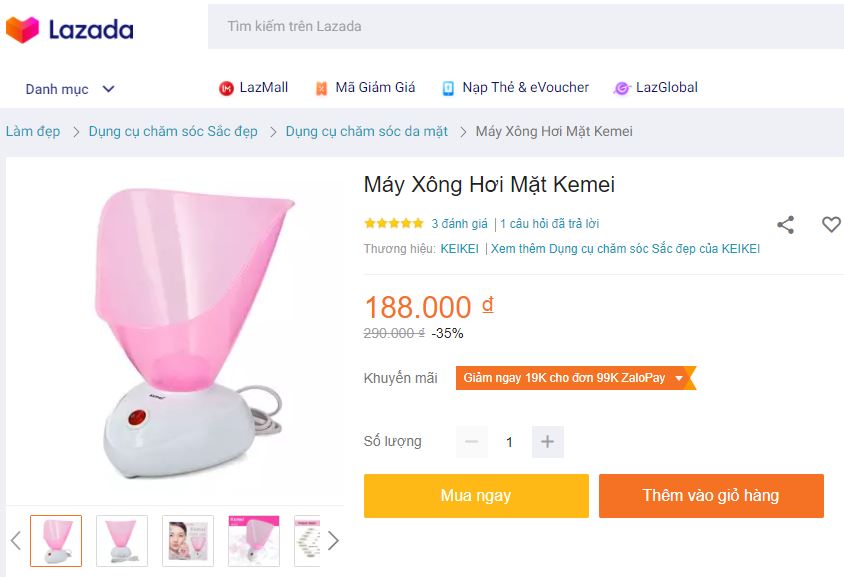The height and width of the screenshot is (577, 844).
Task: Select the fifth star in the rating row
Action: click(x=416, y=223)
